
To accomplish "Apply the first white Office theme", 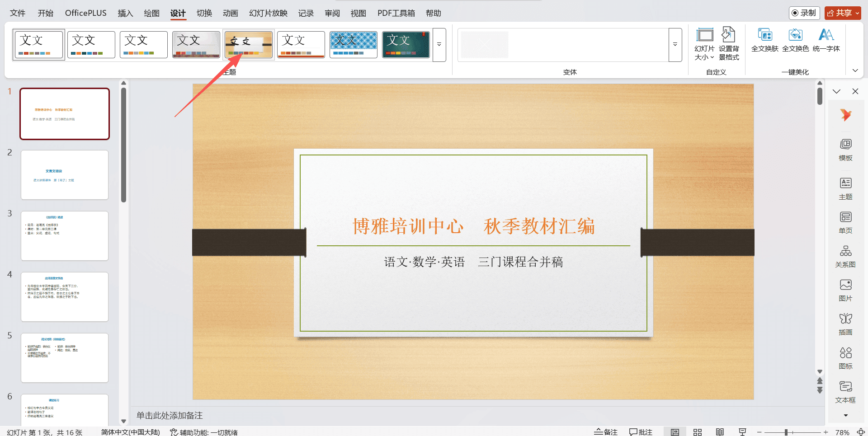I will 38,45.
